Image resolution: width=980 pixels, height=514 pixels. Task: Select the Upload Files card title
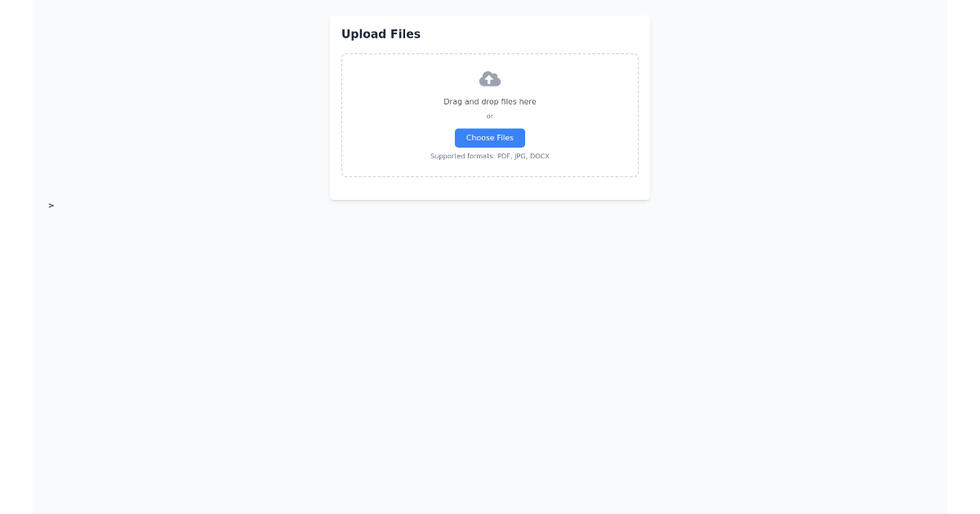[381, 33]
